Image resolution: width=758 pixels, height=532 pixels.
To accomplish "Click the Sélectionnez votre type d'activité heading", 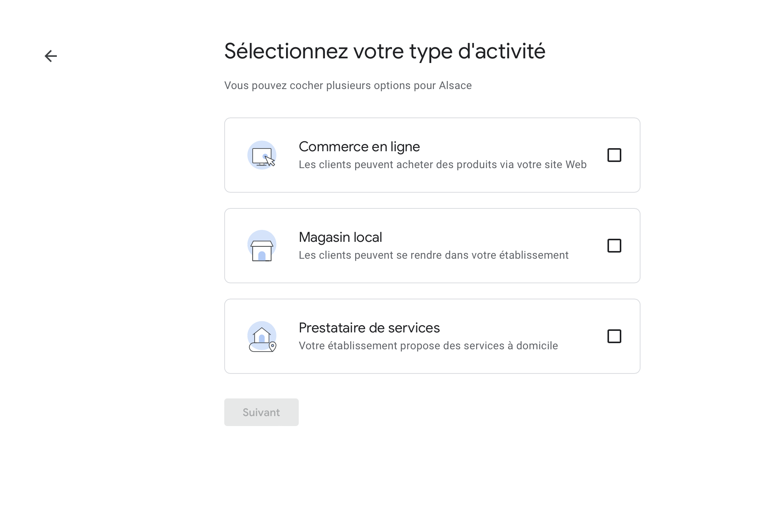I will 385,51.
